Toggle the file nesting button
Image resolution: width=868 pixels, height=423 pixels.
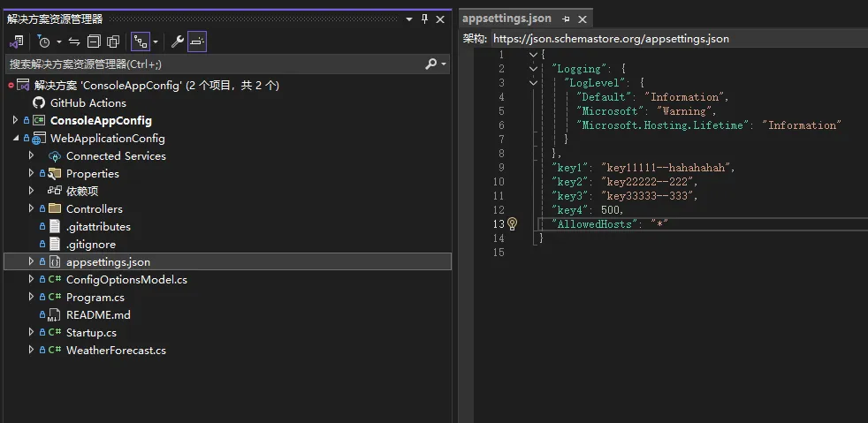coord(140,42)
